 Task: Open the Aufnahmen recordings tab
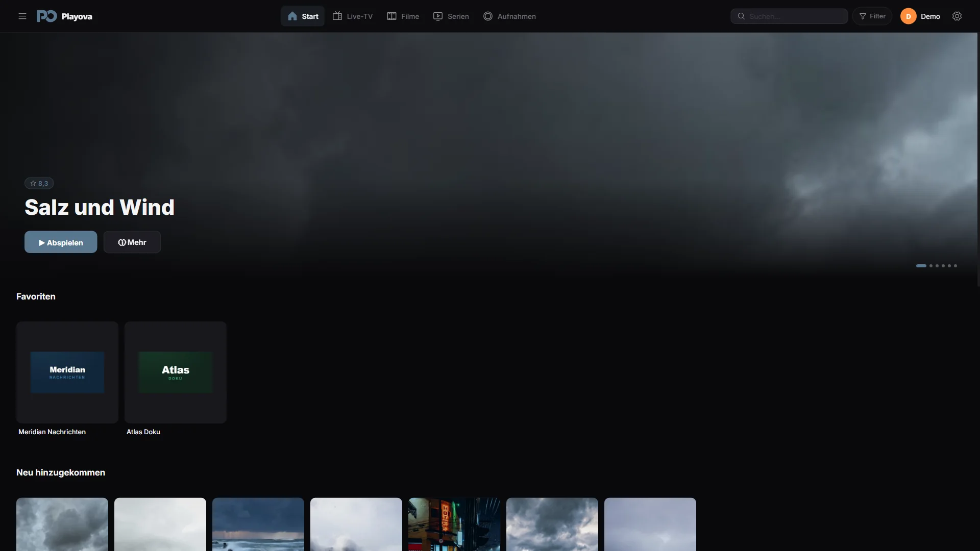tap(509, 16)
